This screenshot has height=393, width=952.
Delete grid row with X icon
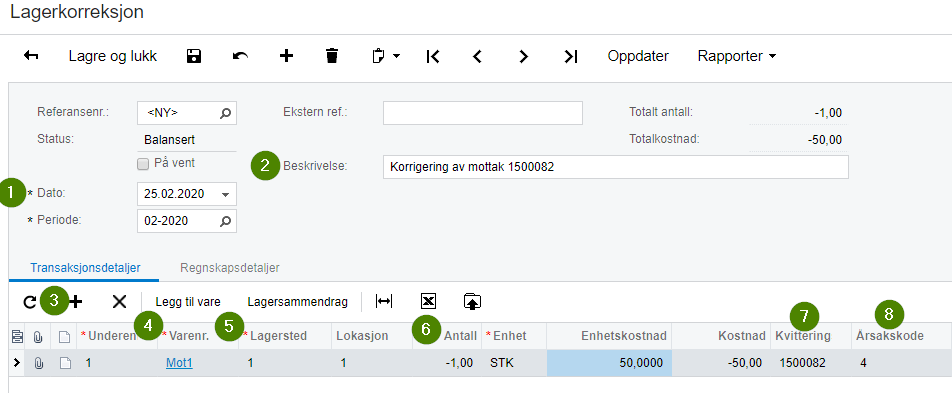click(120, 301)
